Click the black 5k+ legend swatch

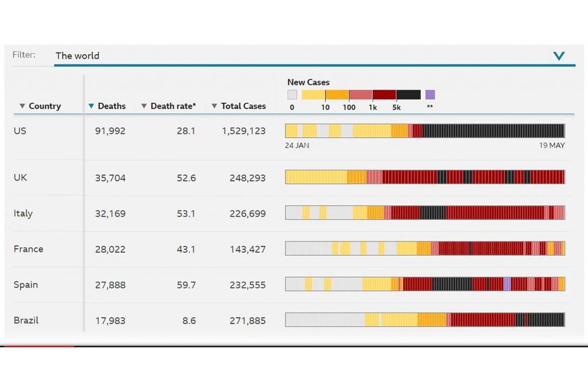pos(408,95)
